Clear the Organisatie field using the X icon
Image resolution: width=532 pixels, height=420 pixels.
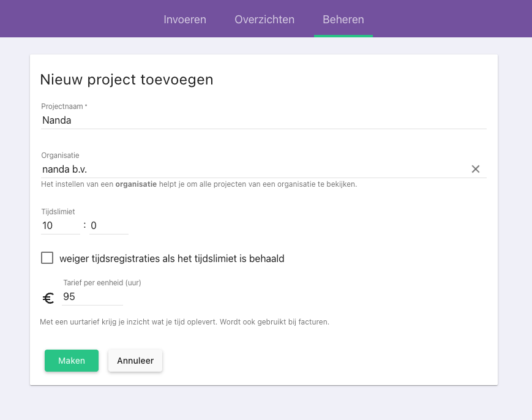pyautogui.click(x=476, y=169)
